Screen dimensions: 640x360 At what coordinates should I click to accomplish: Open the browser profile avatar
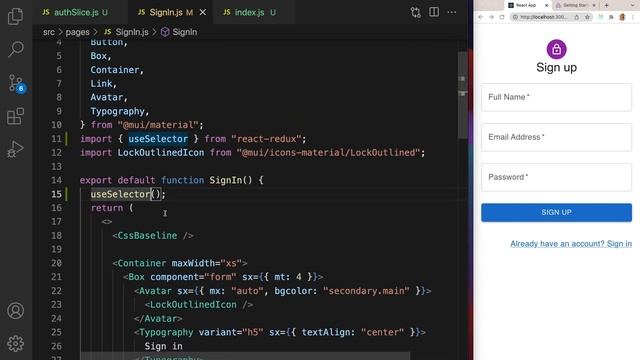622,17
